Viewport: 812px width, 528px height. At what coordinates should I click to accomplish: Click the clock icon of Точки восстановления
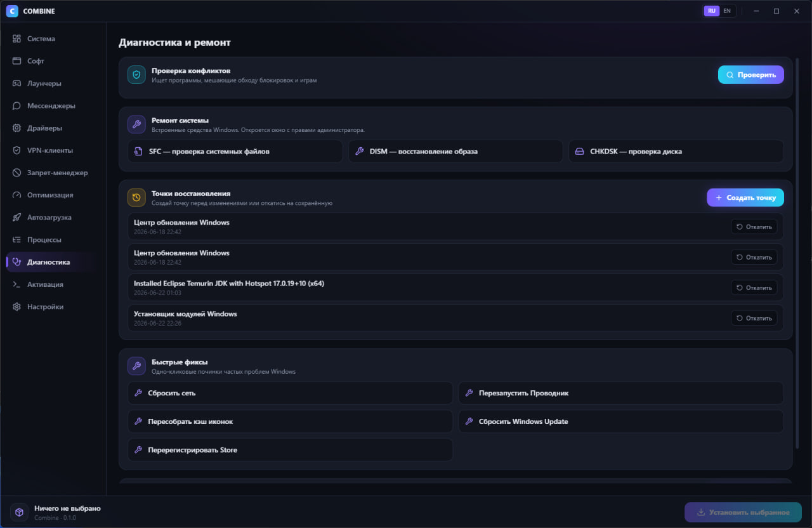pyautogui.click(x=136, y=197)
